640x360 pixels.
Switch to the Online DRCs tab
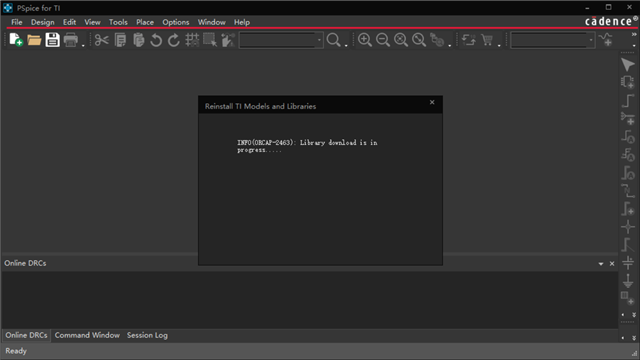click(26, 335)
